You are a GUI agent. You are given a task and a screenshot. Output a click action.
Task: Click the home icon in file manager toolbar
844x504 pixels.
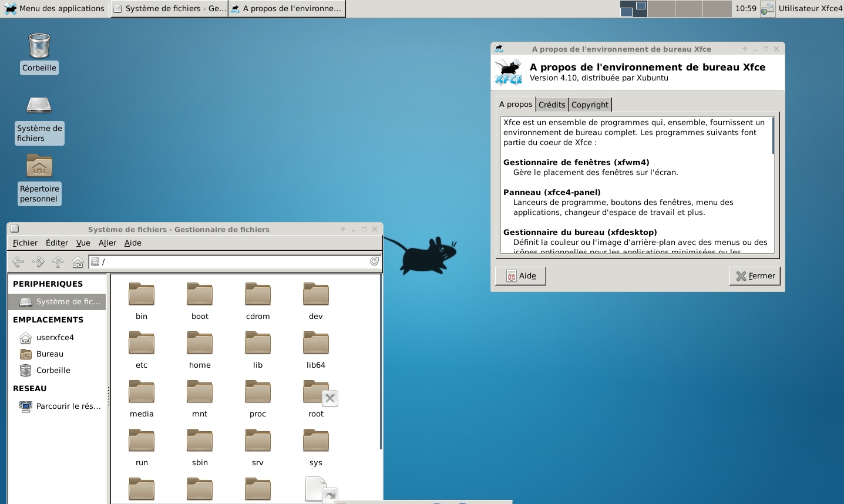click(x=78, y=262)
